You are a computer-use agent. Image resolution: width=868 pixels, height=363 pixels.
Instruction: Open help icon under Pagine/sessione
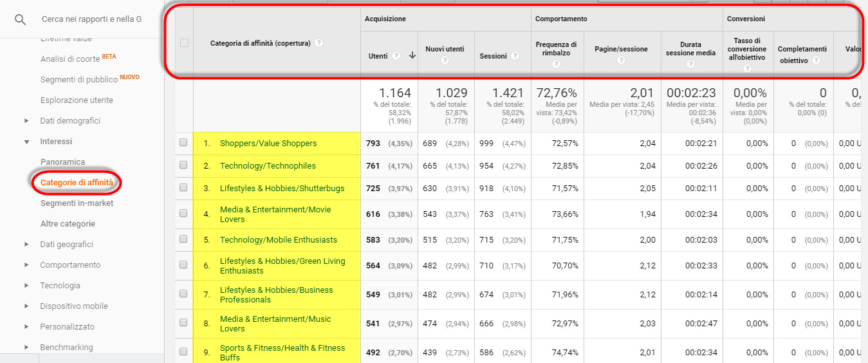tap(621, 60)
